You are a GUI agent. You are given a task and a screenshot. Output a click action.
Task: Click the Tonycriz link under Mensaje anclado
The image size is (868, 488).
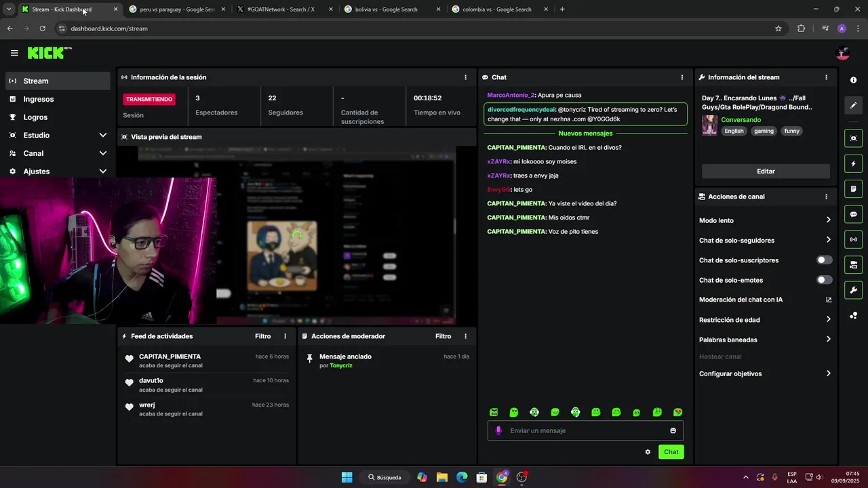click(341, 365)
